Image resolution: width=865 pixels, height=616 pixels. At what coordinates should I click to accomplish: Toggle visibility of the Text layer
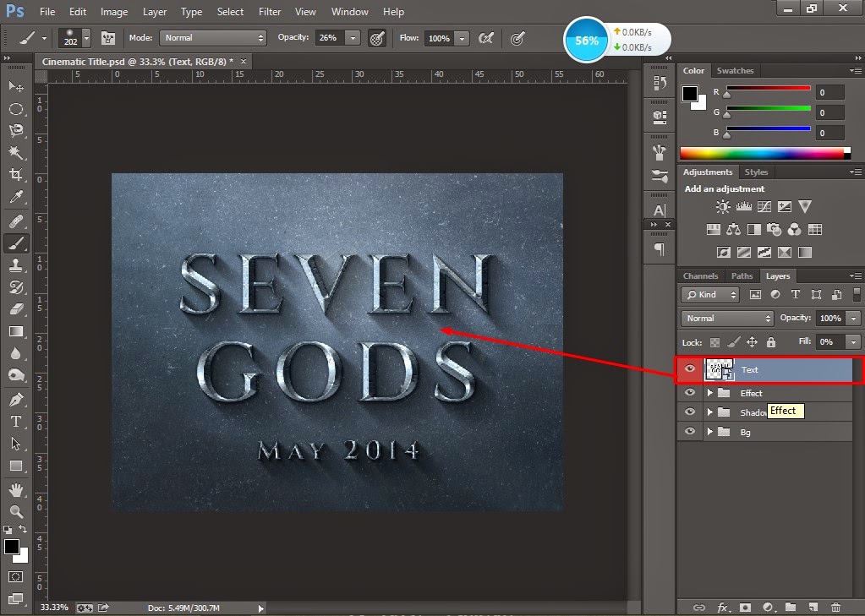point(690,369)
